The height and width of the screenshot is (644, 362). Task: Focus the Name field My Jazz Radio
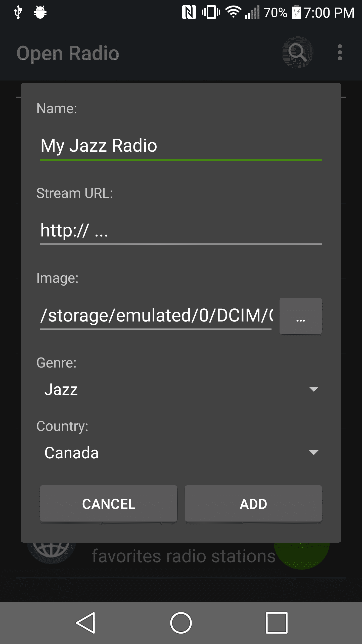(x=180, y=146)
